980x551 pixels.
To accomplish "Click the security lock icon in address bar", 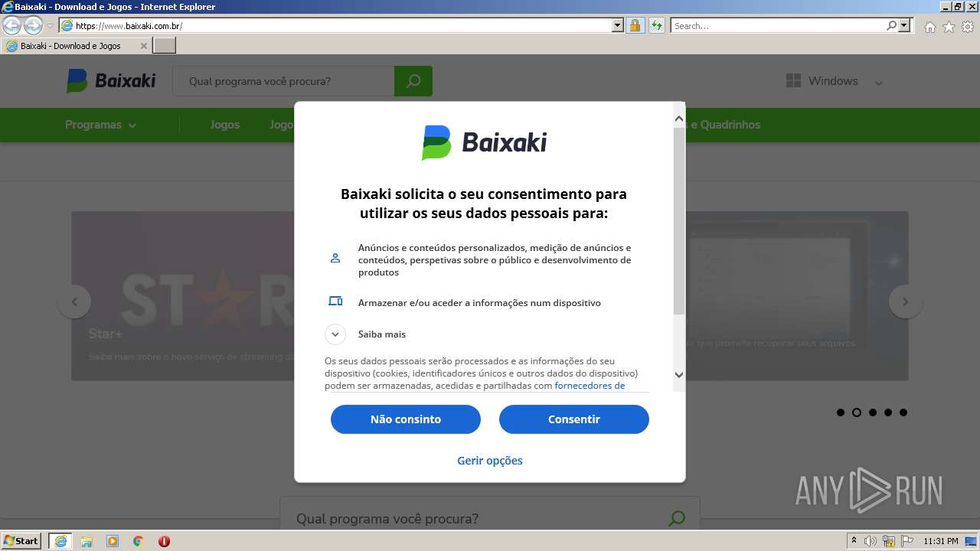I will click(635, 25).
